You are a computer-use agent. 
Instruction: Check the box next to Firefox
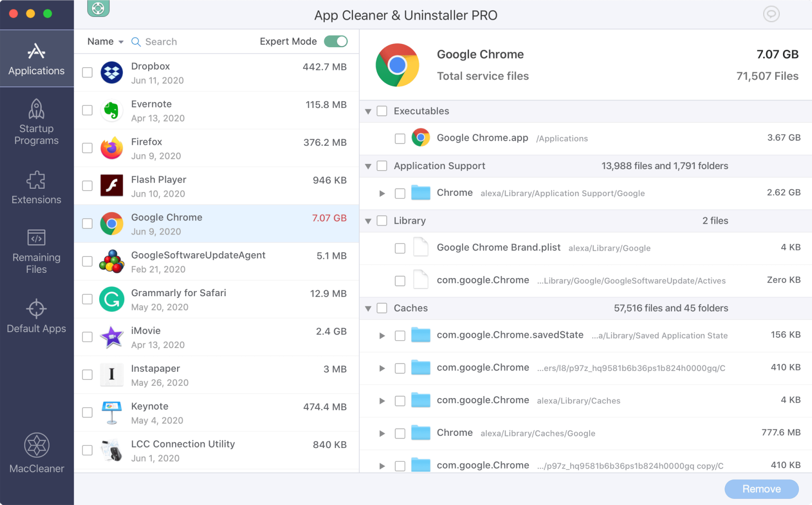click(87, 148)
